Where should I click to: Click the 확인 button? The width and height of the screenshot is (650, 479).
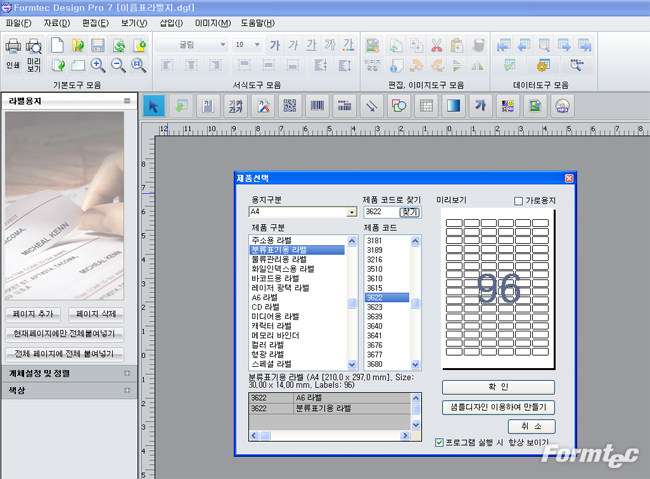pyautogui.click(x=498, y=387)
